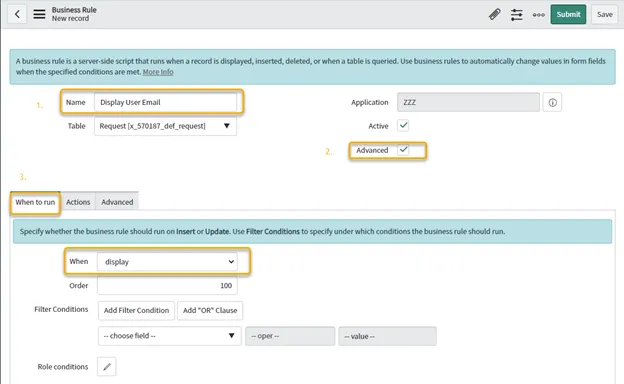Click the Save button
The height and width of the screenshot is (384, 624).
pos(604,14)
